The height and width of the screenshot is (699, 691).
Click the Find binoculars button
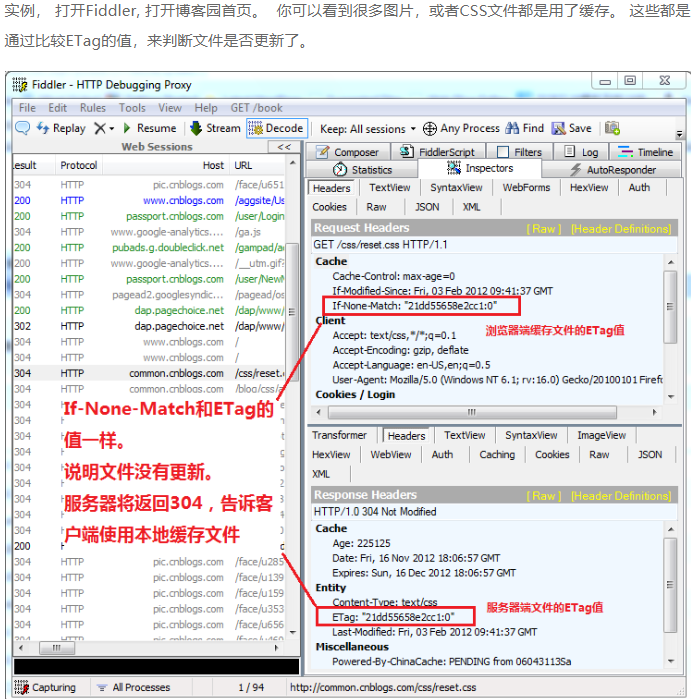pos(524,128)
